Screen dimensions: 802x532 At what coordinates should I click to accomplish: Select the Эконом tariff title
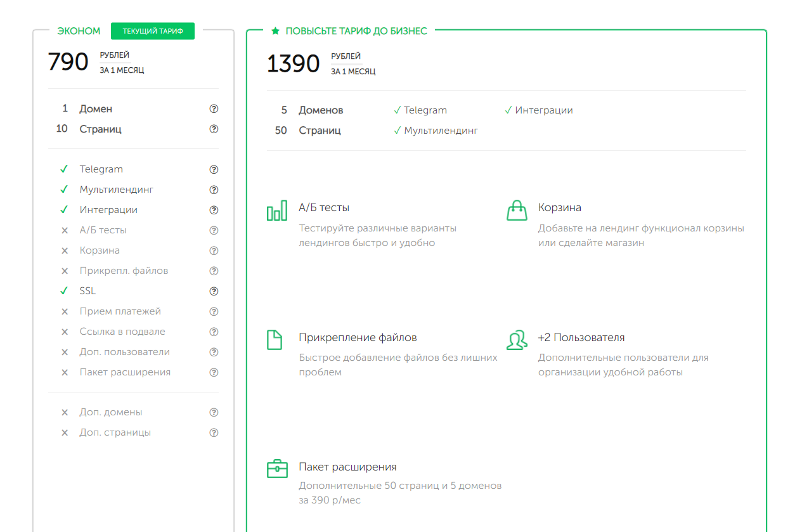[x=79, y=31]
